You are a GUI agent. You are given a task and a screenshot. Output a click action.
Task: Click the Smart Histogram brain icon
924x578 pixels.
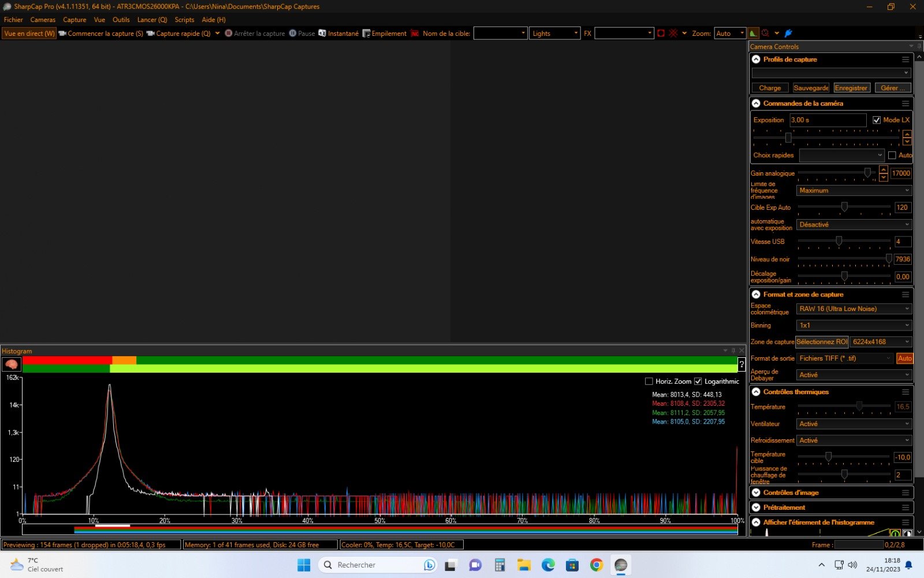(x=12, y=364)
